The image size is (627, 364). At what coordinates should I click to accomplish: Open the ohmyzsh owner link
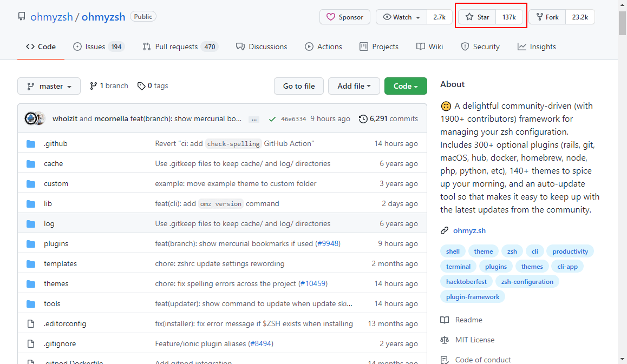51,17
